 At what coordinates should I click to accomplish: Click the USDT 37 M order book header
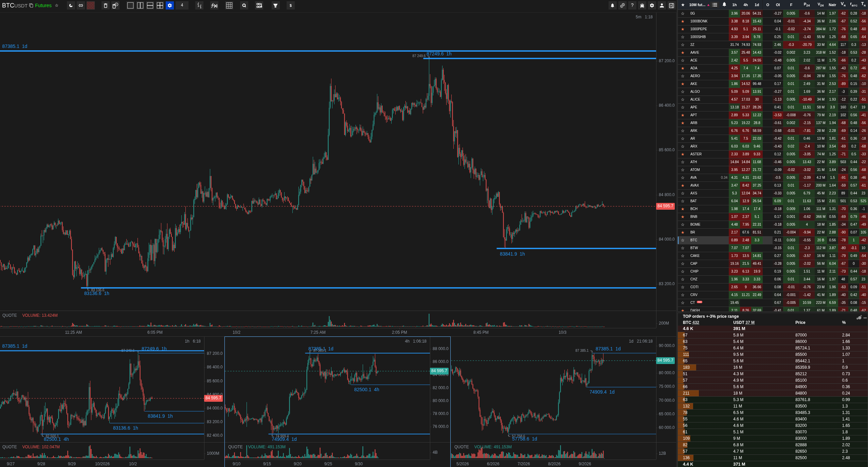[x=744, y=323]
